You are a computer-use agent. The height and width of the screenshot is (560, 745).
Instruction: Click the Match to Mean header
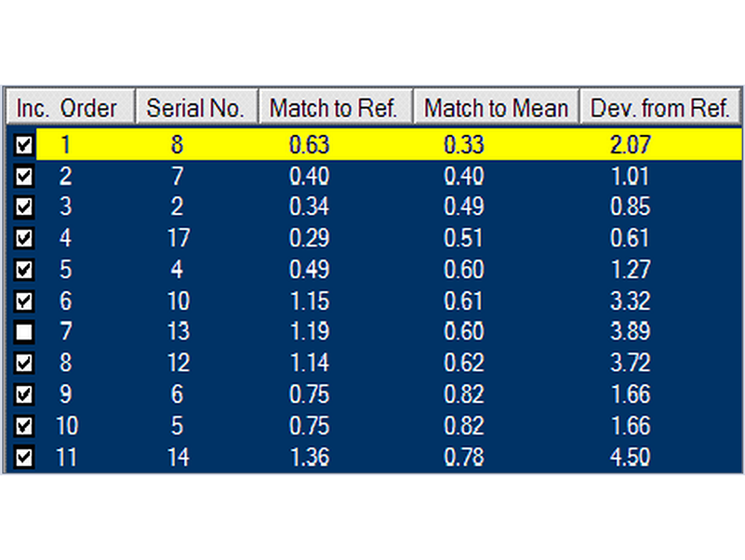click(496, 108)
